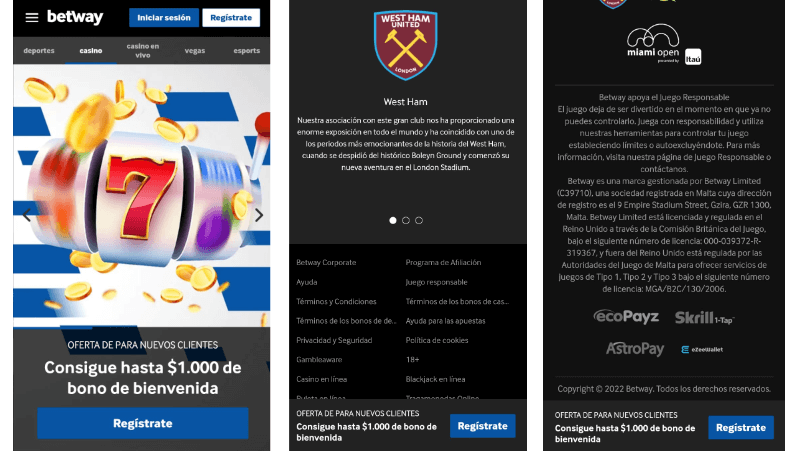The height and width of the screenshot is (451, 800).
Task: Click the ecoPayz payment logo
Action: [x=626, y=317]
